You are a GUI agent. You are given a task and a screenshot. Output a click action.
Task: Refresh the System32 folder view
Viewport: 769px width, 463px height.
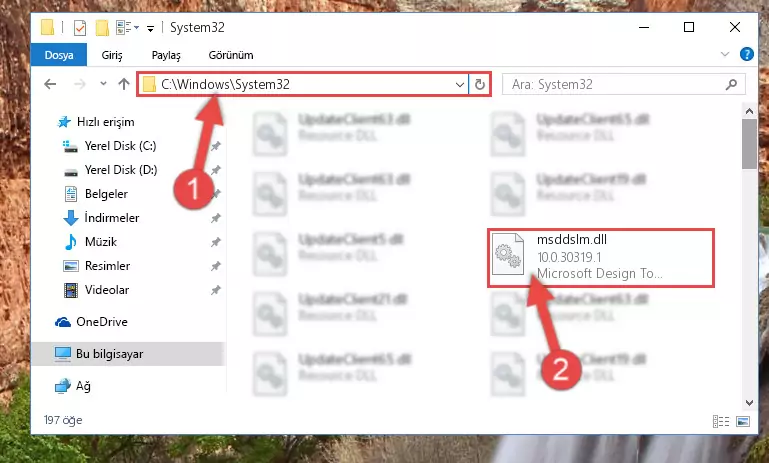point(480,84)
